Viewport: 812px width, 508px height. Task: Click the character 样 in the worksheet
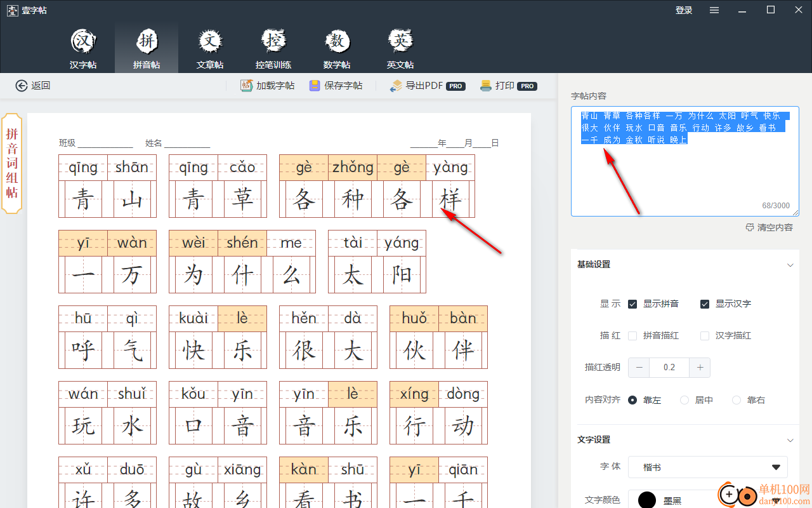[x=450, y=199]
